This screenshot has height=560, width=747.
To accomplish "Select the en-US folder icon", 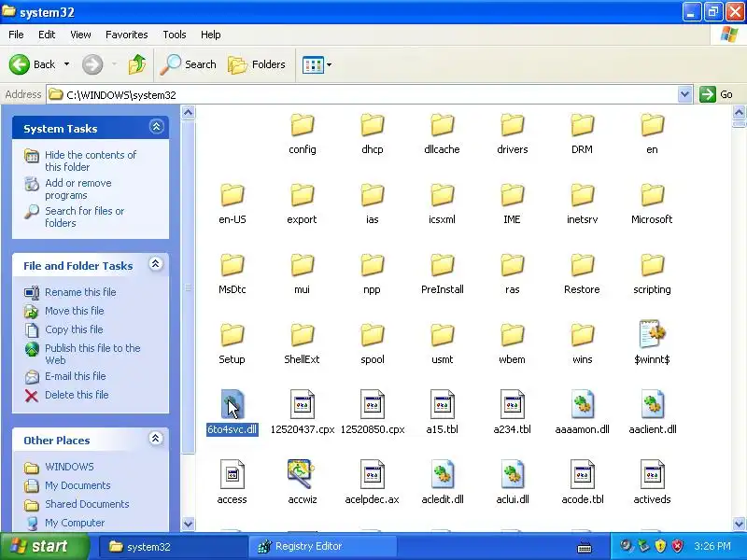I will coord(232,195).
